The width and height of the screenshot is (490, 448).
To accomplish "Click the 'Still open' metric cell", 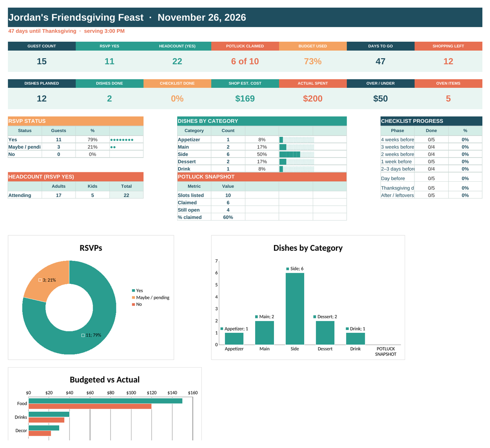I will [x=194, y=210].
